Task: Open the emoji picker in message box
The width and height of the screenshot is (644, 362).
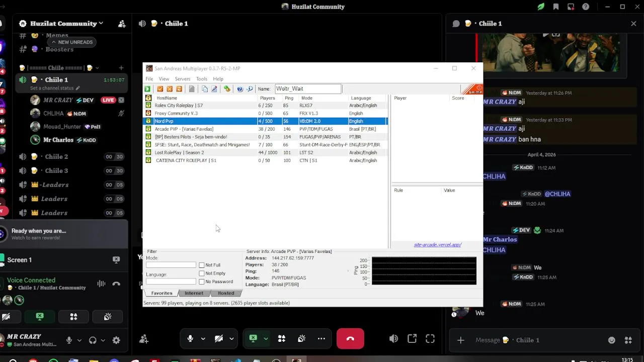Action: 612,340
